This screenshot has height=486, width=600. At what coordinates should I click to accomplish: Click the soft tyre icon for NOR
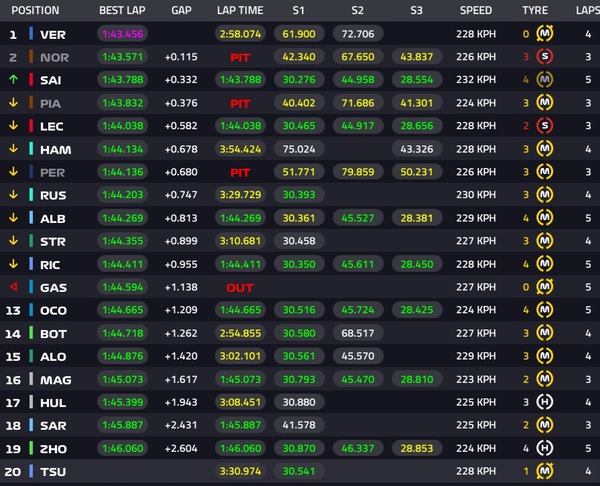(x=545, y=57)
